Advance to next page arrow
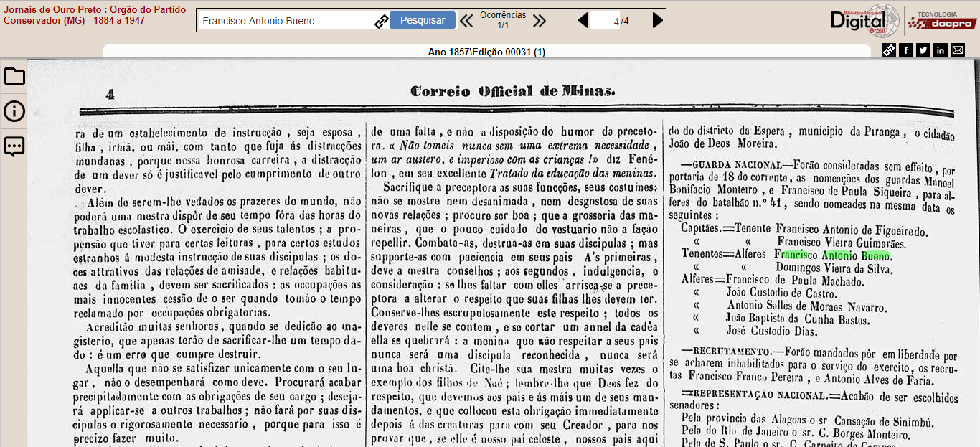980x447 pixels. tap(657, 21)
